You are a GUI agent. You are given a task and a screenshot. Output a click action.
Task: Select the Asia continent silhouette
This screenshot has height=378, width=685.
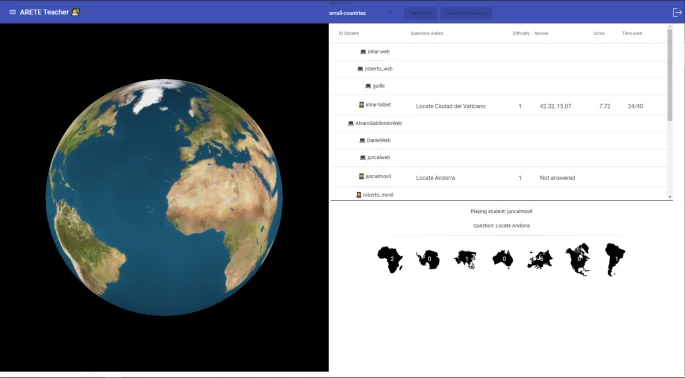(x=466, y=260)
